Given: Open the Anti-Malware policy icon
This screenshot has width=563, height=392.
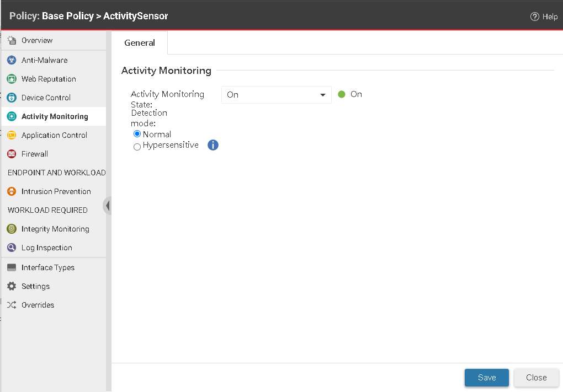Looking at the screenshot, I should tap(12, 60).
